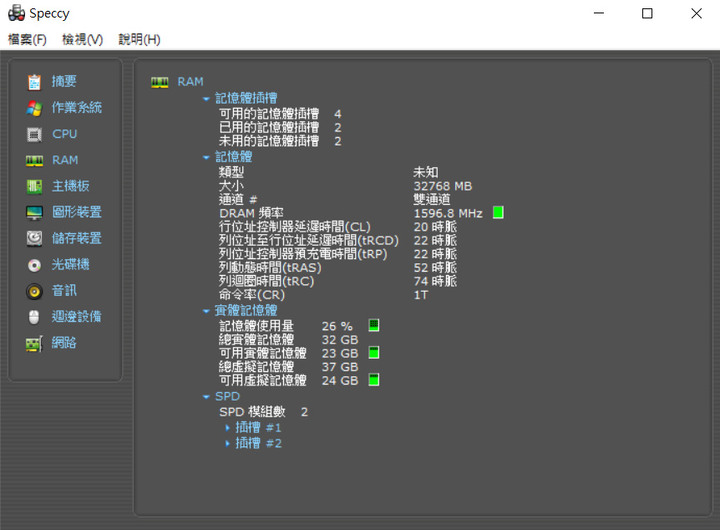The image size is (720, 530).
Task: Open the 檔案(F) menu
Action: click(27, 39)
